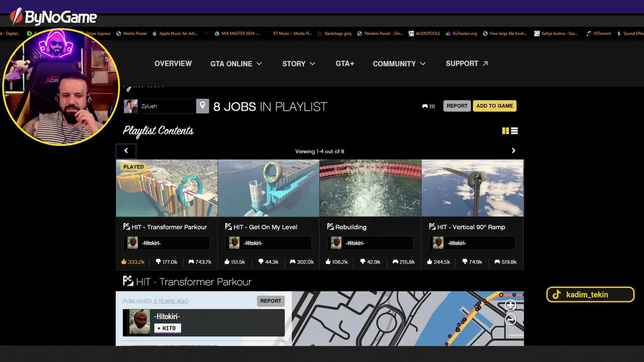Image resolution: width=644 pixels, height=362 pixels.
Task: Open Yönetim Paneli bookmark
Action: pos(380,33)
